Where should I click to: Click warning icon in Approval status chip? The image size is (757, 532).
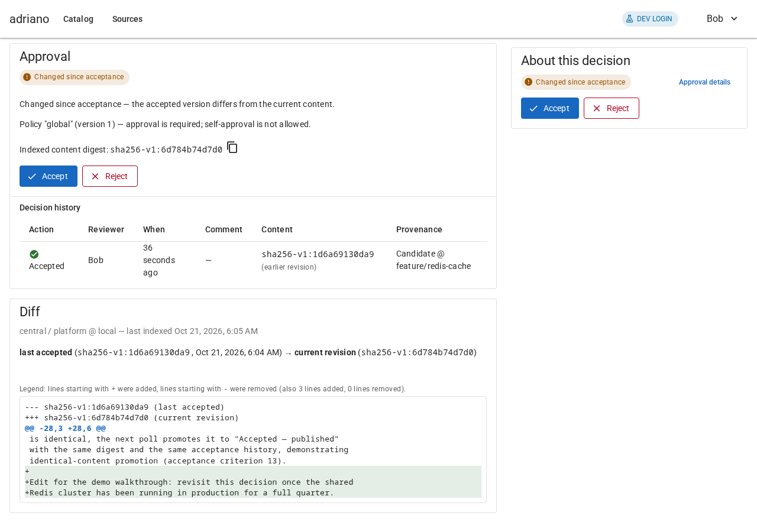[x=27, y=77]
